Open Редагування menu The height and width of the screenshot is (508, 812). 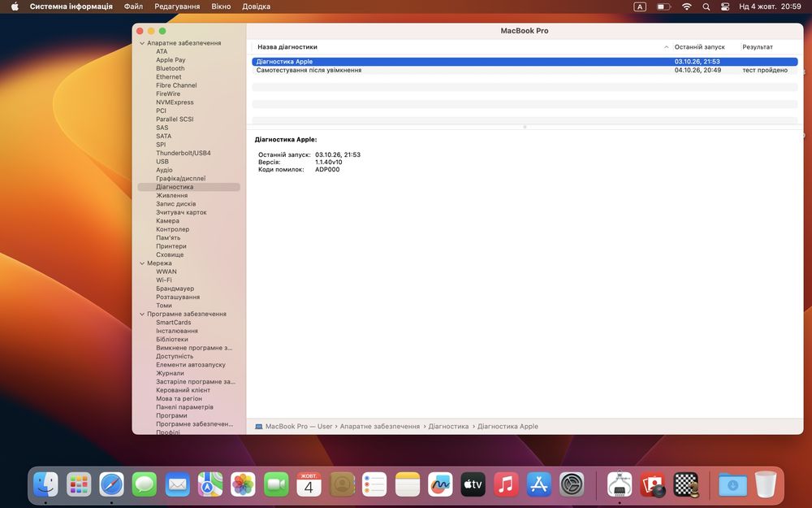point(177,7)
